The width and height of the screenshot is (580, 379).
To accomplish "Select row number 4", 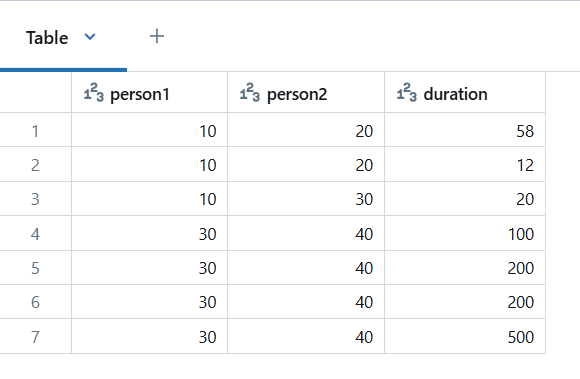I will tap(35, 234).
